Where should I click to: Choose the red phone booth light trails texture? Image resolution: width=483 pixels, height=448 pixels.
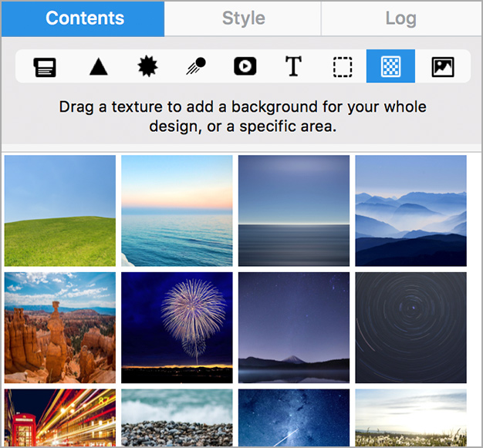[x=60, y=418]
